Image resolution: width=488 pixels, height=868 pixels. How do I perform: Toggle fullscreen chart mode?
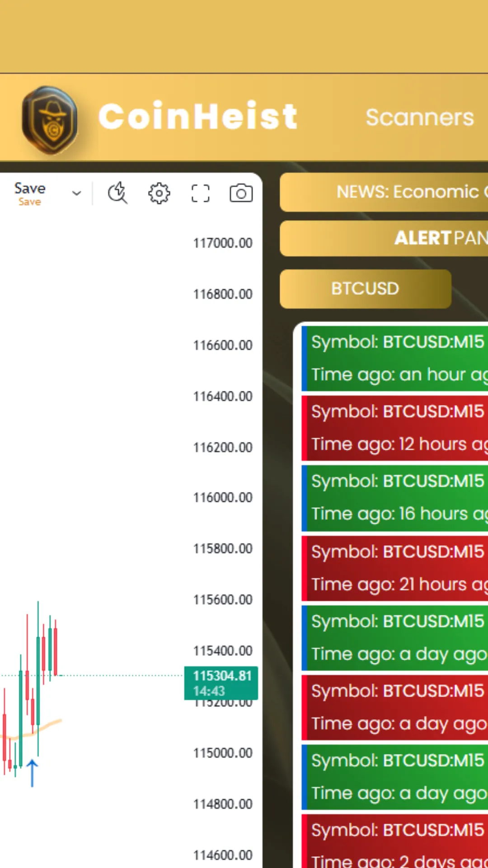200,193
